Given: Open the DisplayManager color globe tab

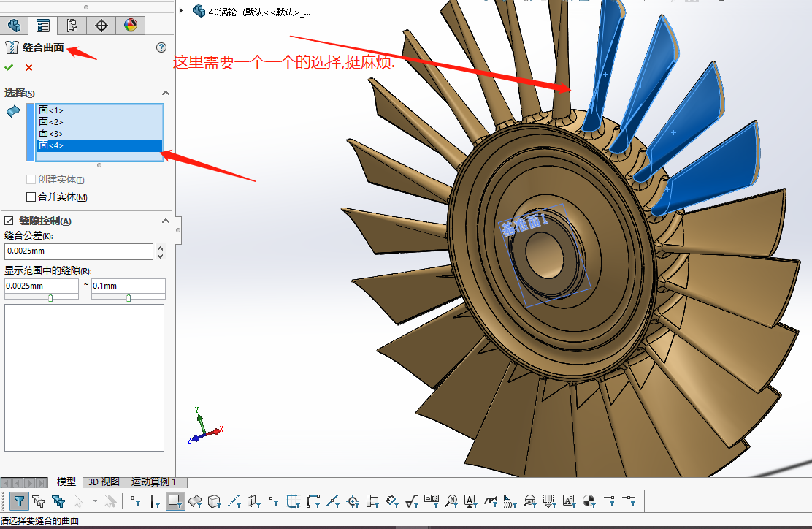Looking at the screenshot, I should pyautogui.click(x=129, y=26).
